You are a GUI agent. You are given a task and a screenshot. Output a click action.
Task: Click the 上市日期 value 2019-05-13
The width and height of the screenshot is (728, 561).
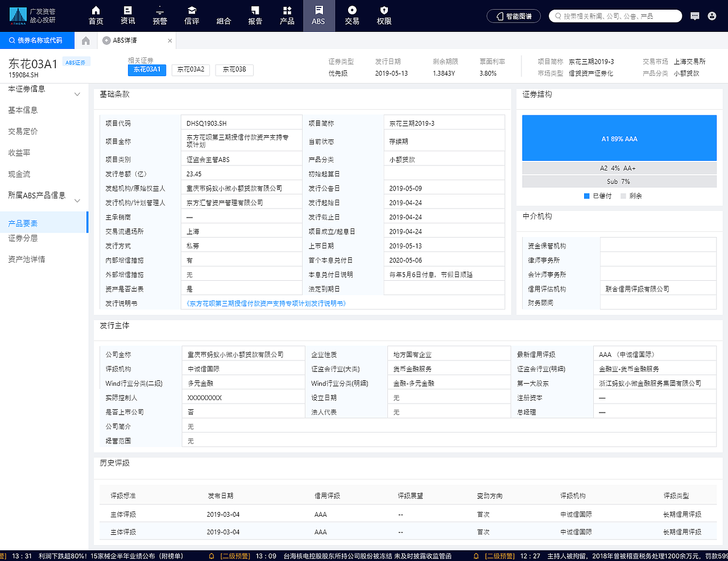click(x=406, y=246)
